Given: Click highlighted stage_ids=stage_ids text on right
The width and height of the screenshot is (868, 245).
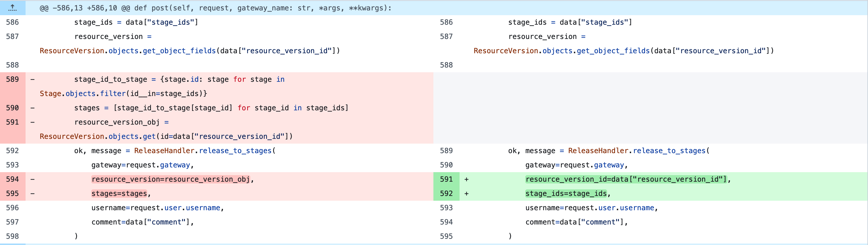Looking at the screenshot, I should tap(566, 194).
